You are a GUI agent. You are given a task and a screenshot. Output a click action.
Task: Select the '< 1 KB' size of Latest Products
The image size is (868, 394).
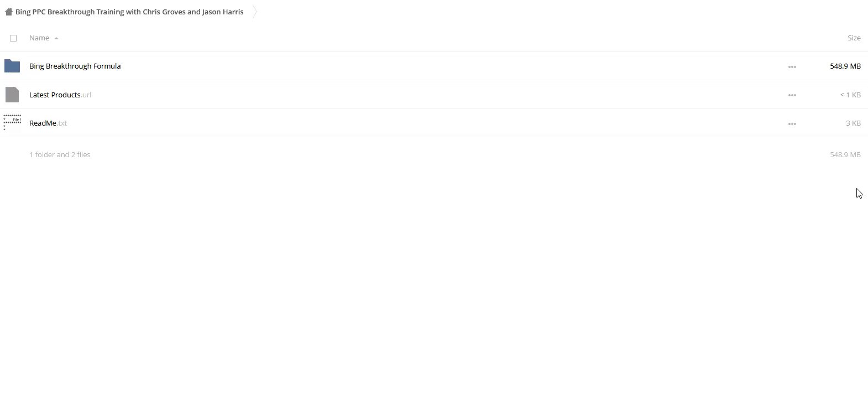pyautogui.click(x=850, y=95)
